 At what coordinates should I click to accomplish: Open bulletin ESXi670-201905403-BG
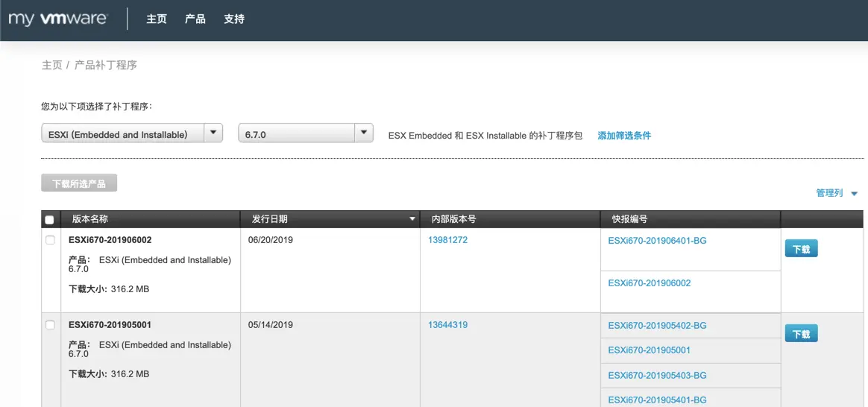click(x=657, y=375)
